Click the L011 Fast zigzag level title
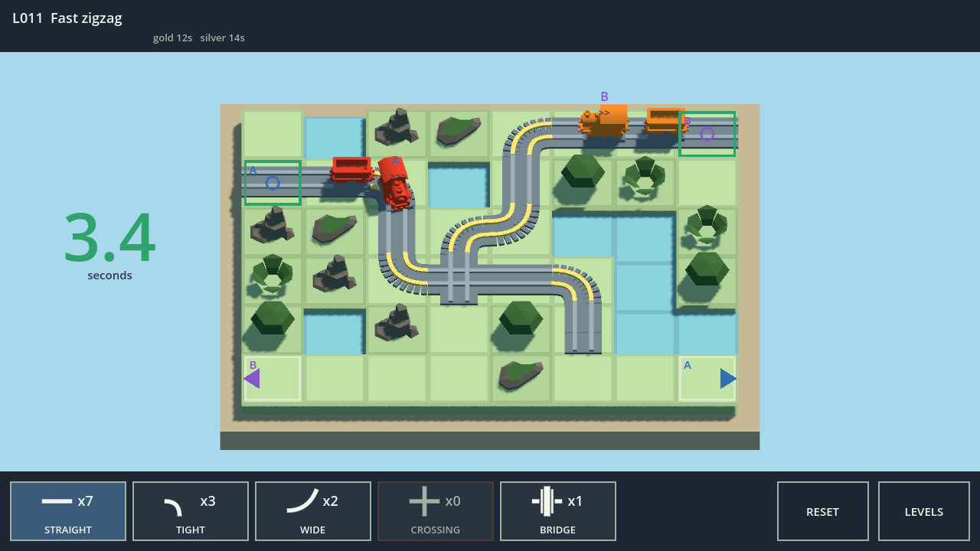This screenshot has height=551, width=980. point(67,18)
